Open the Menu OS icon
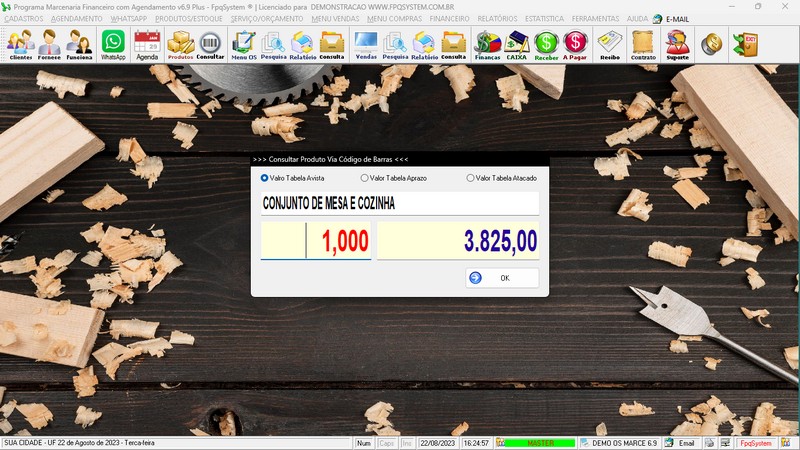 click(x=244, y=45)
